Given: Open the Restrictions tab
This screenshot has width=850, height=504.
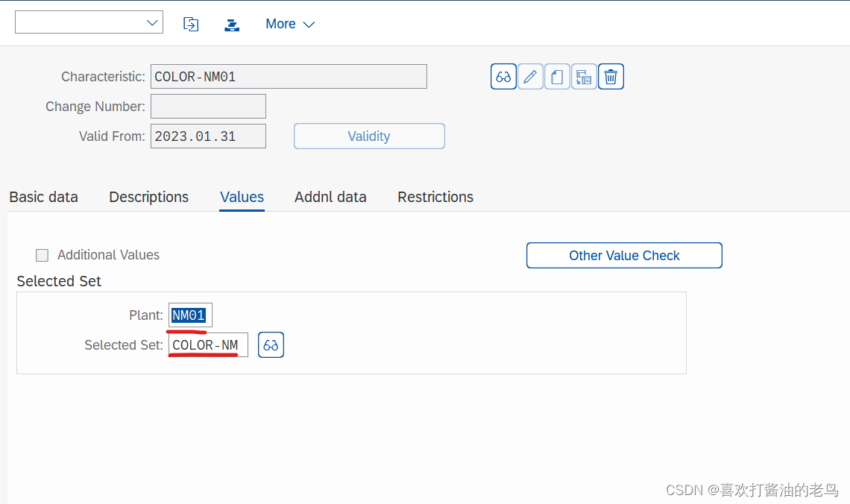Looking at the screenshot, I should 435,197.
